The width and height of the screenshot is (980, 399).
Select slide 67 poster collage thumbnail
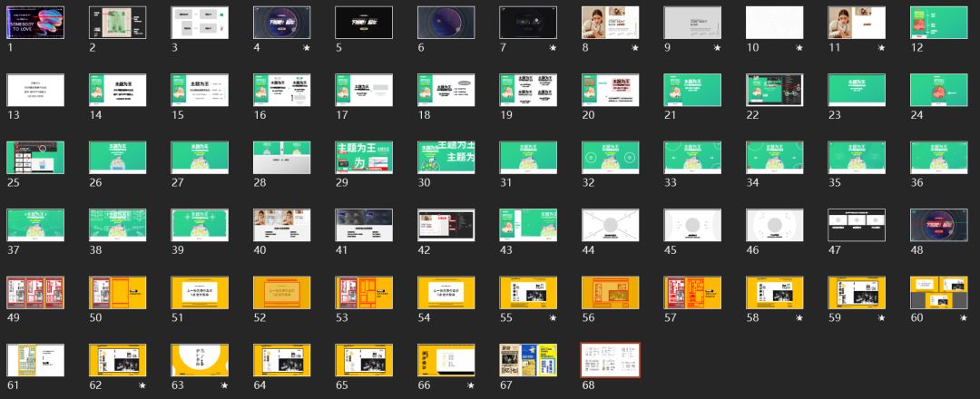pos(528,360)
